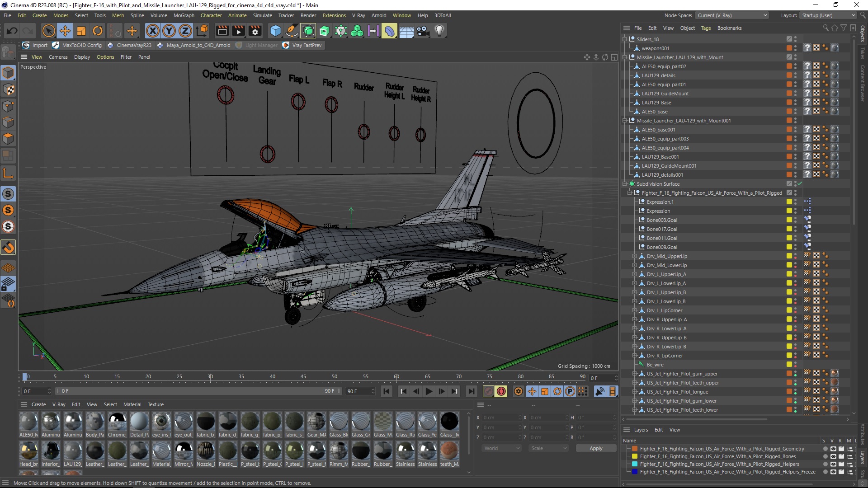Click MaxToC4D Config button
The height and width of the screenshot is (488, 868).
77,45
